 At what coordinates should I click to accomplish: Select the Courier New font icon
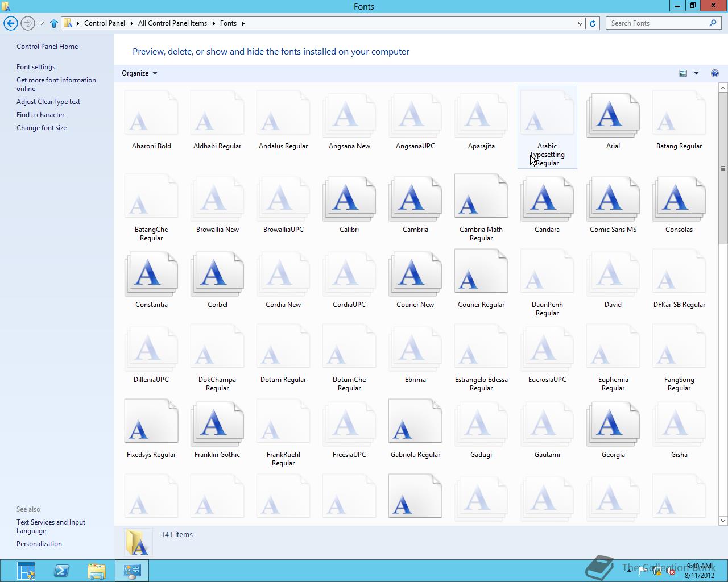pyautogui.click(x=415, y=272)
